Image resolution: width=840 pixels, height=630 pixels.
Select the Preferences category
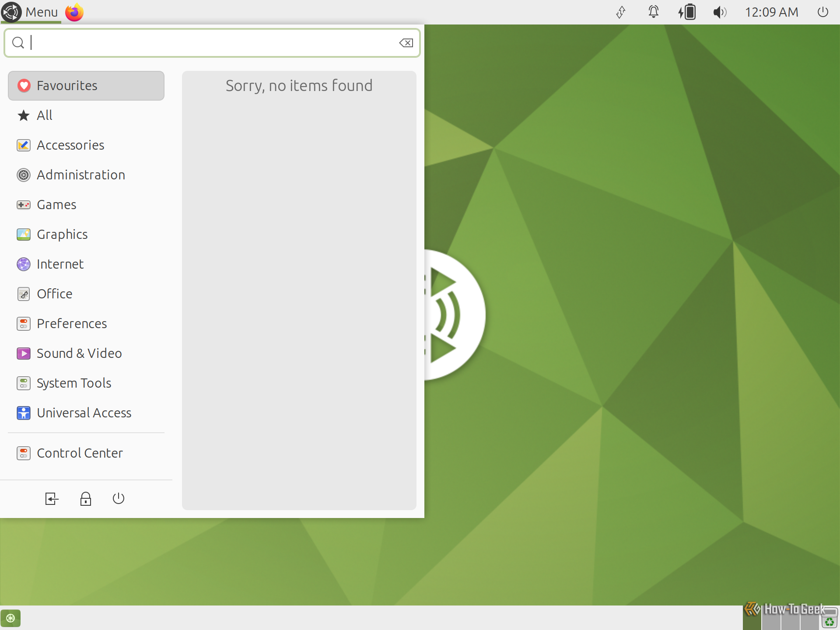tap(86, 324)
